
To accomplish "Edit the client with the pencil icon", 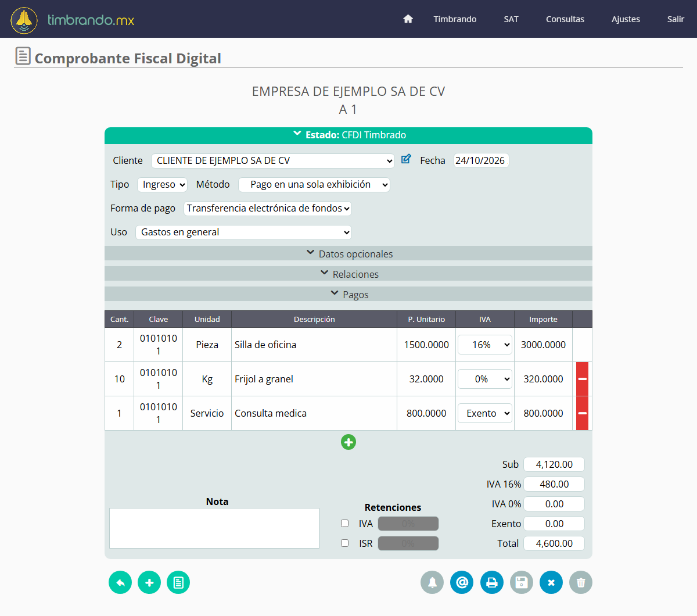I will pyautogui.click(x=406, y=159).
